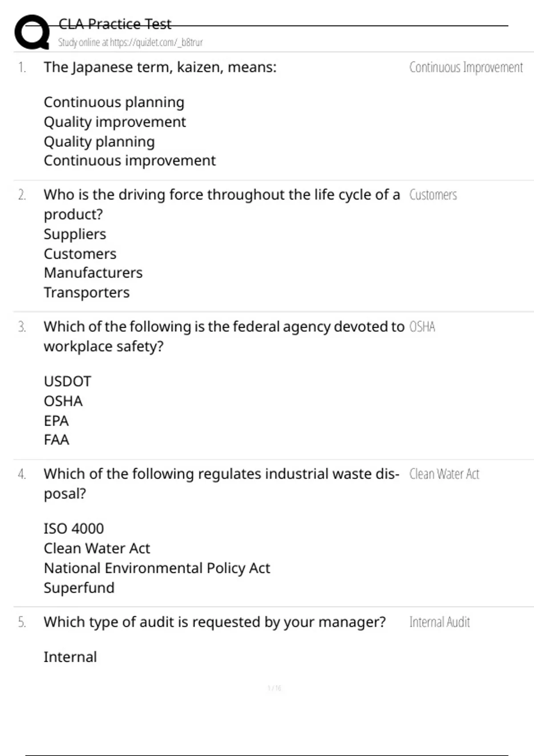Click the Continuous Improvement answer definition
Image resolution: width=534 pixels, height=756 pixels.
[466, 67]
